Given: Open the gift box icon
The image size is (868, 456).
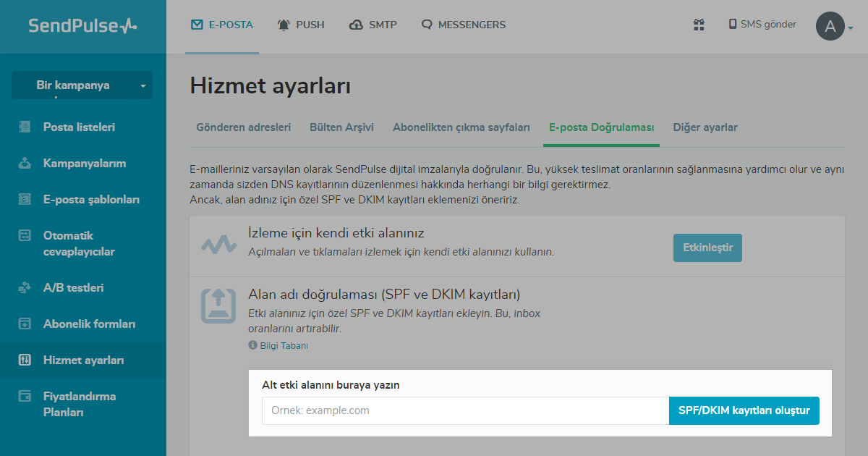Looking at the screenshot, I should tap(699, 25).
